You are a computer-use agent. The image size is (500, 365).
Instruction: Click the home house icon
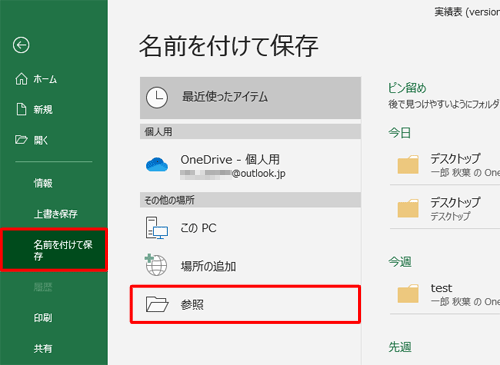point(21,79)
